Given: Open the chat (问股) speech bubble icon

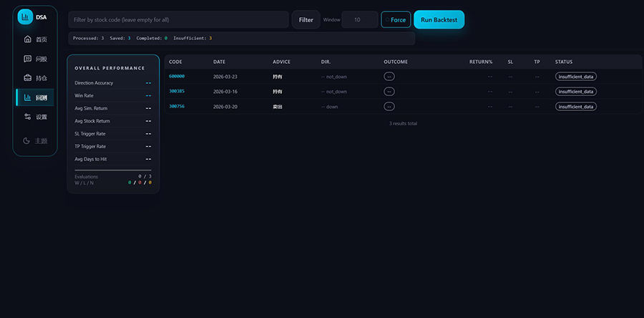Looking at the screenshot, I should pos(27,59).
